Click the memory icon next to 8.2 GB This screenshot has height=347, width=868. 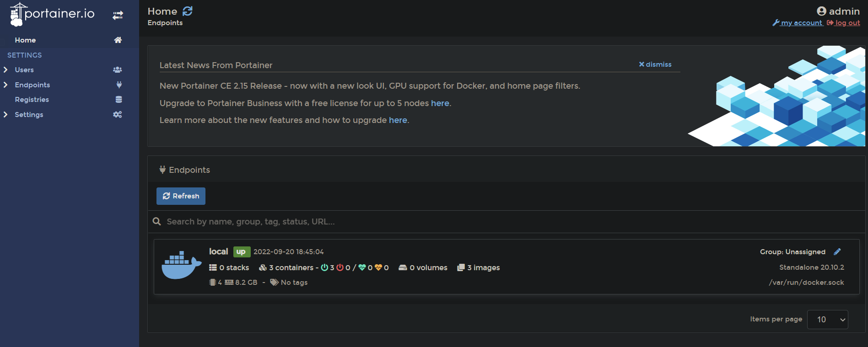229,282
